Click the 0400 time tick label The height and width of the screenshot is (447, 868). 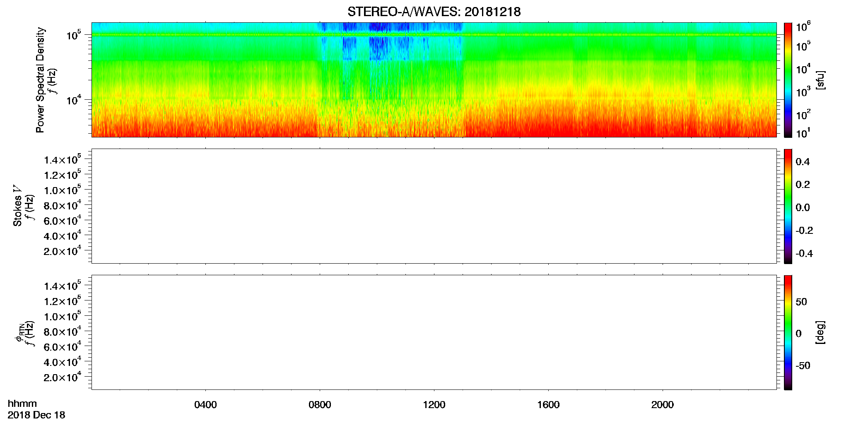coord(205,405)
